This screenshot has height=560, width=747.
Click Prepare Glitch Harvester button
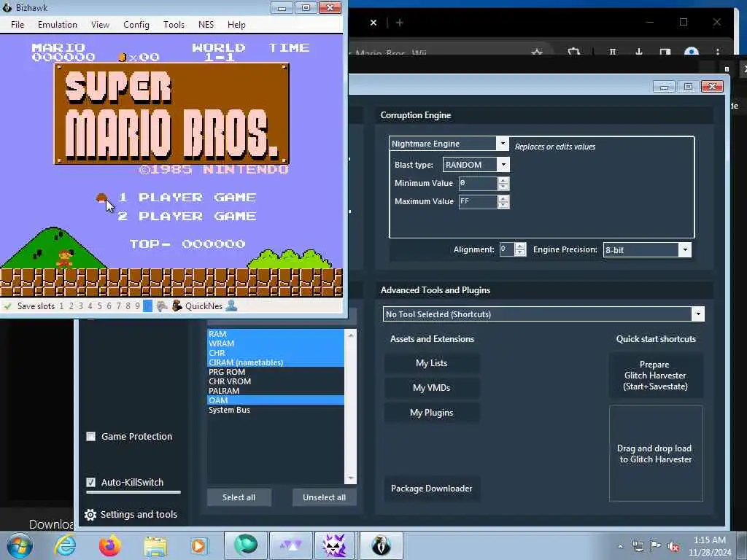656,376
